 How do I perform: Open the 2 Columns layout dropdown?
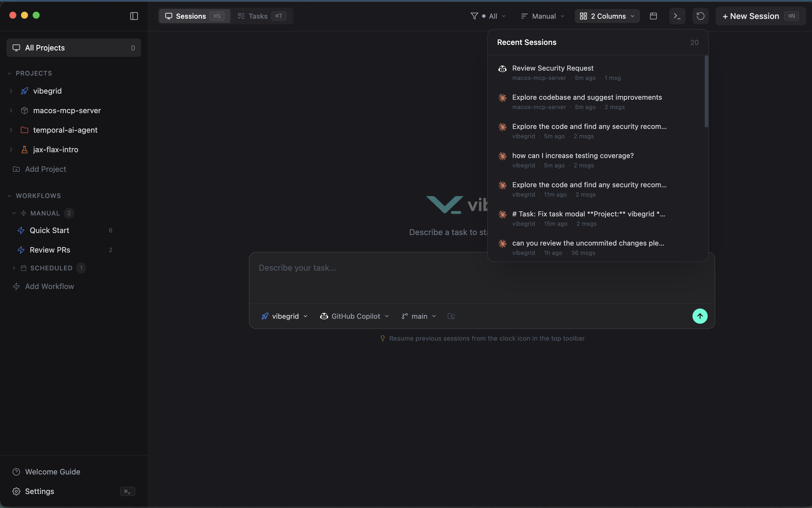click(607, 16)
